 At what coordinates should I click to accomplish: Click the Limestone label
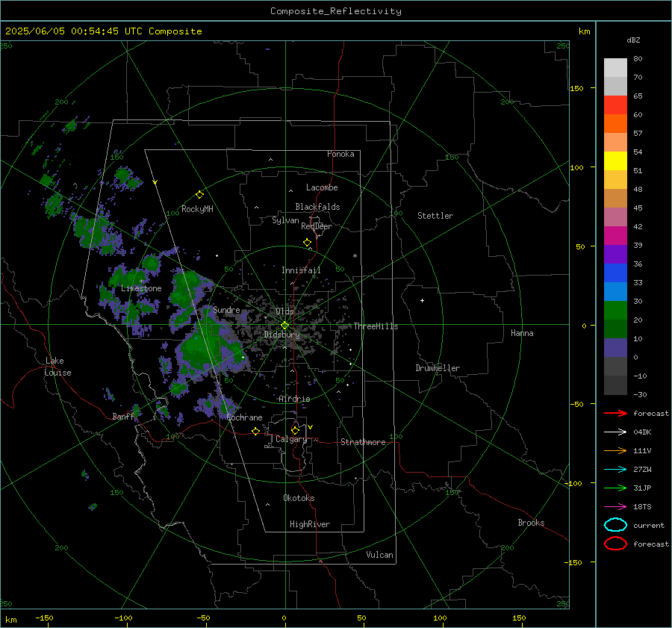141,288
